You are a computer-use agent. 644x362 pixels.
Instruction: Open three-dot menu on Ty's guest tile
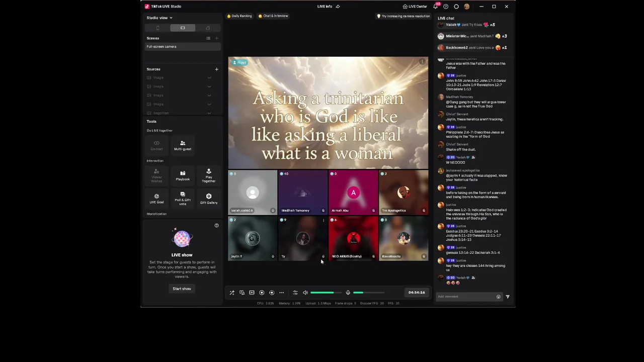click(323, 220)
